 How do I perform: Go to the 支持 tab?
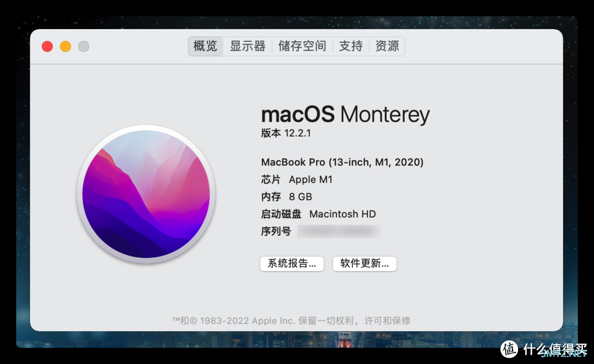(x=351, y=46)
